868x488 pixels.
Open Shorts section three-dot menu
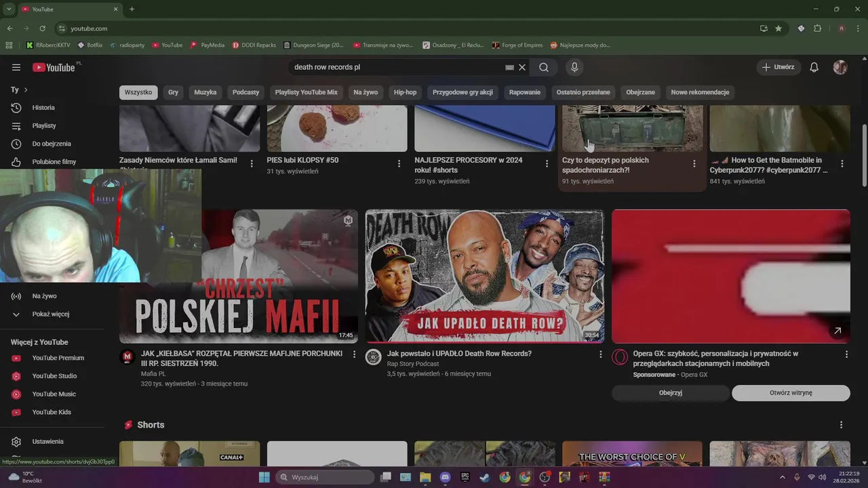point(842,425)
